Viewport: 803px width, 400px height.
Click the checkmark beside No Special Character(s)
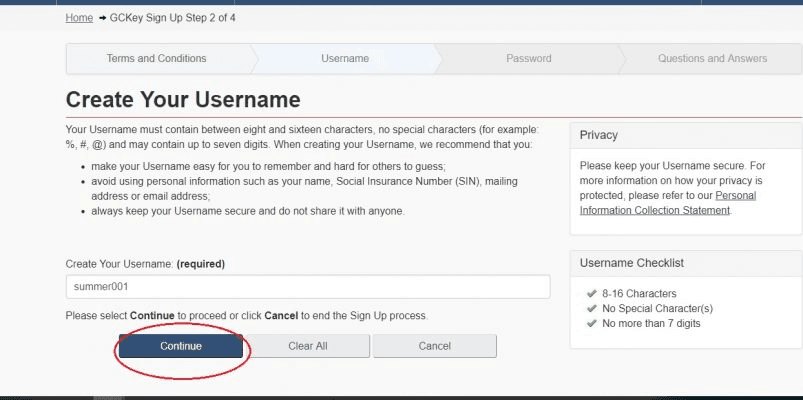pos(590,309)
